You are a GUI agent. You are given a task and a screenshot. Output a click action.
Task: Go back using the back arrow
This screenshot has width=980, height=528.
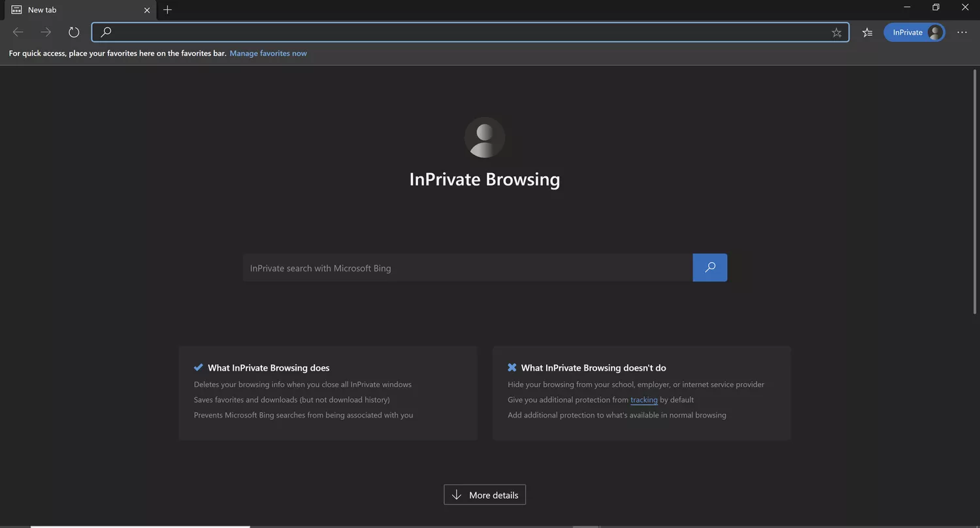[x=18, y=32]
